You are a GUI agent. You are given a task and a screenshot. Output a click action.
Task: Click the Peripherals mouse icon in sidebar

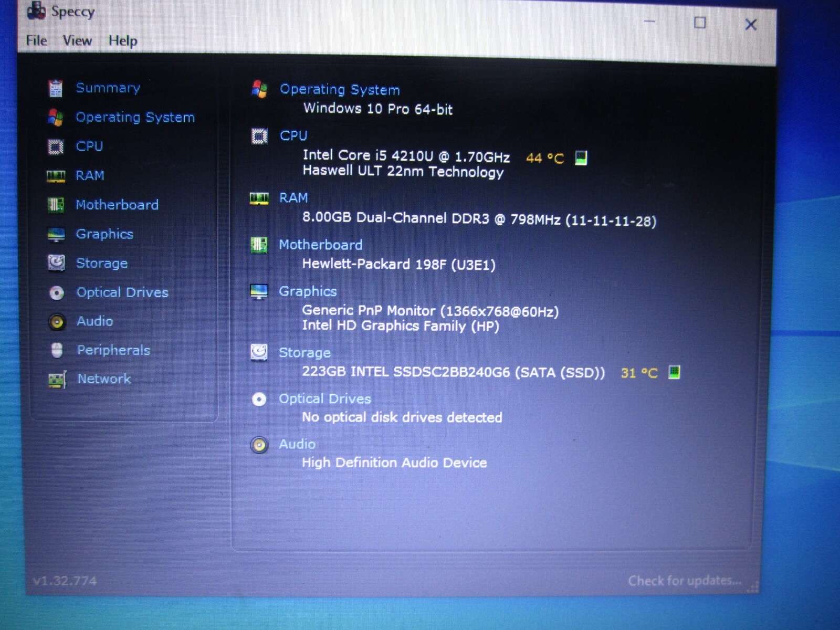pyautogui.click(x=57, y=350)
